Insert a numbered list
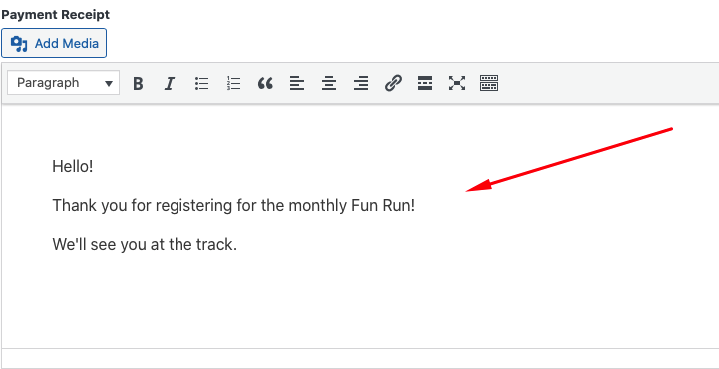The width and height of the screenshot is (719, 369). pos(233,83)
